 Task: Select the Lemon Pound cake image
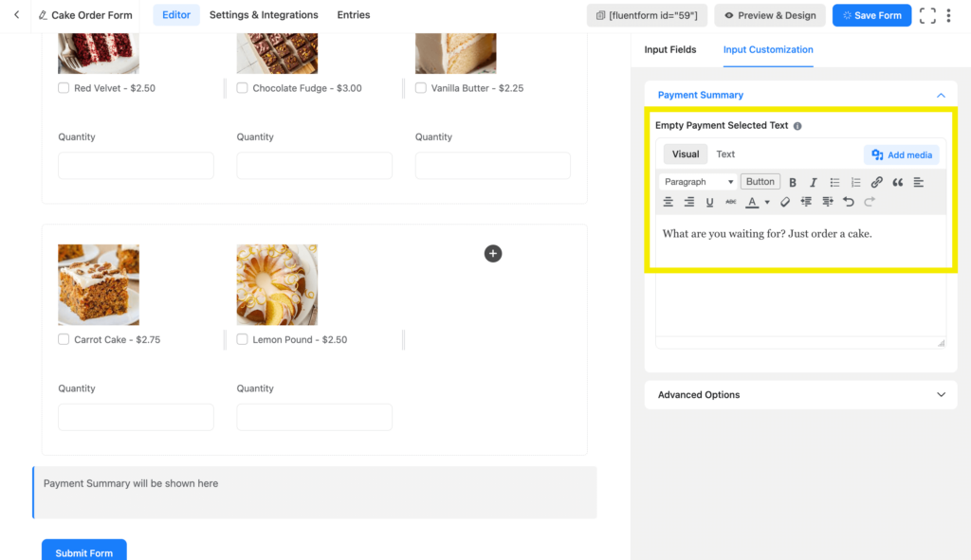[277, 284]
